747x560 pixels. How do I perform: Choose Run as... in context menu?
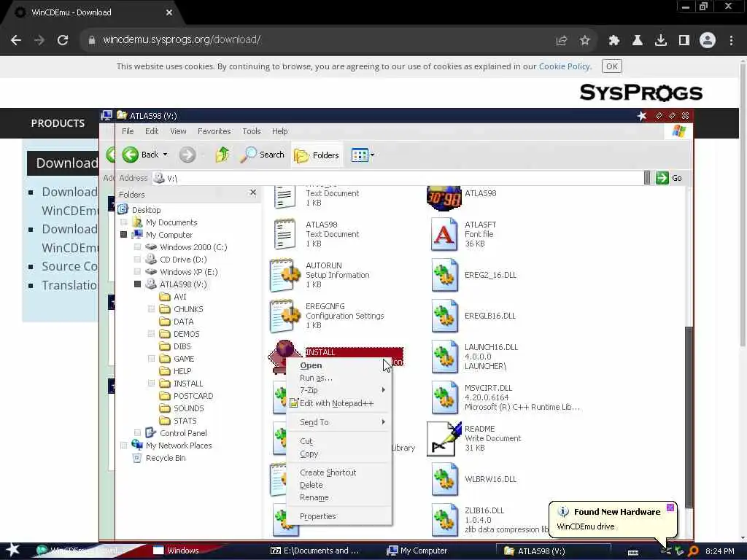tap(338, 378)
